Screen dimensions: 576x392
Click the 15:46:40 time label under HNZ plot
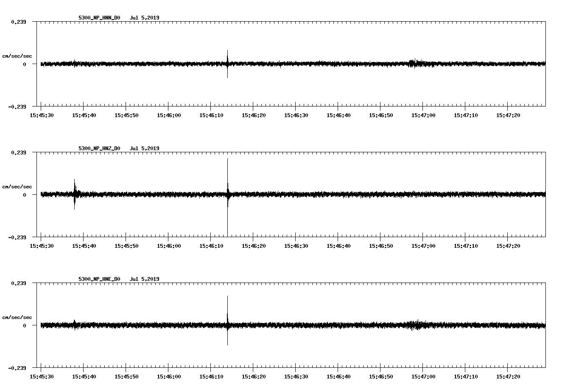pyautogui.click(x=338, y=246)
